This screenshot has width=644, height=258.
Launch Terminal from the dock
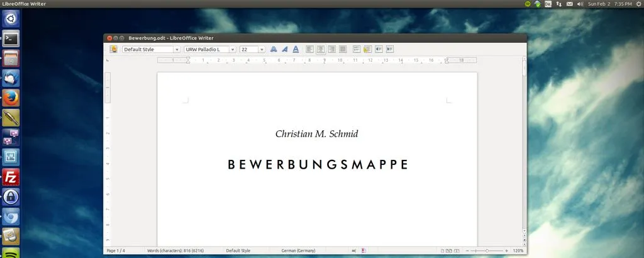(11, 38)
